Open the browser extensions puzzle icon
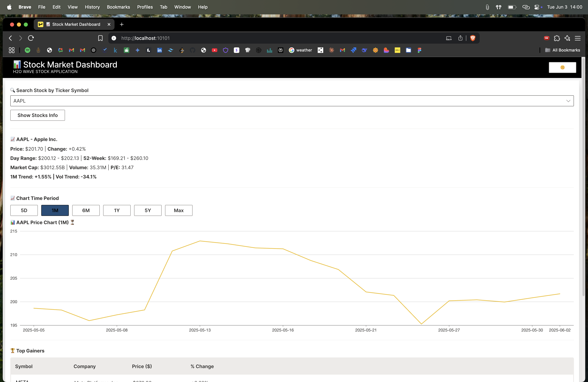Screen dimensions: 588x382 pyautogui.click(x=557, y=38)
